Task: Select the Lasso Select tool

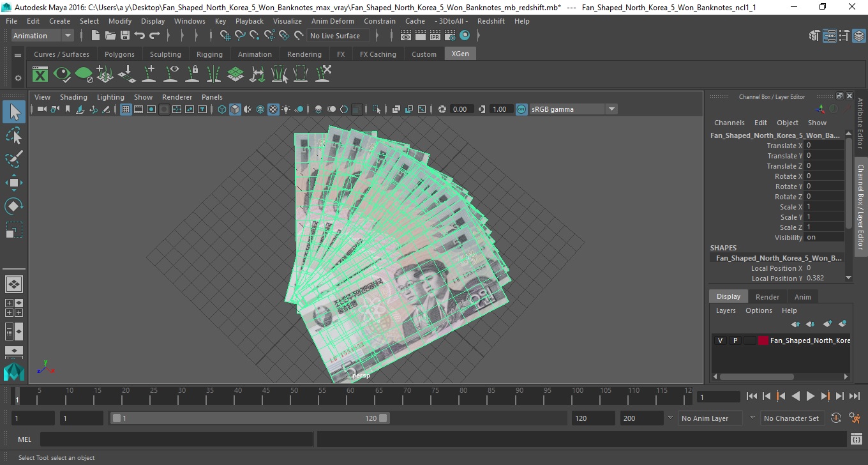Action: (14, 135)
